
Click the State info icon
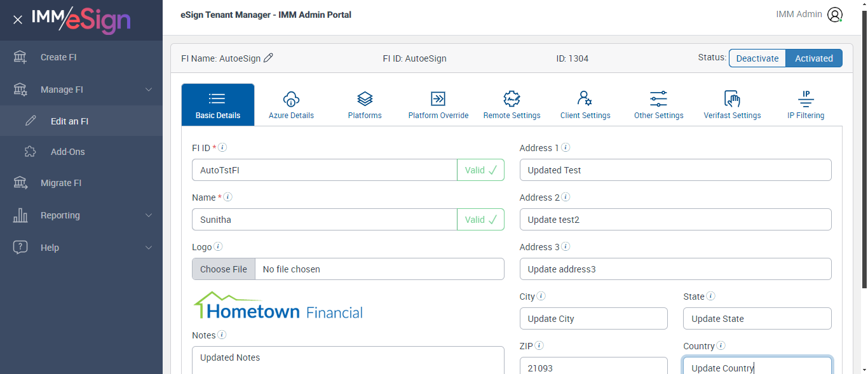[x=711, y=296]
